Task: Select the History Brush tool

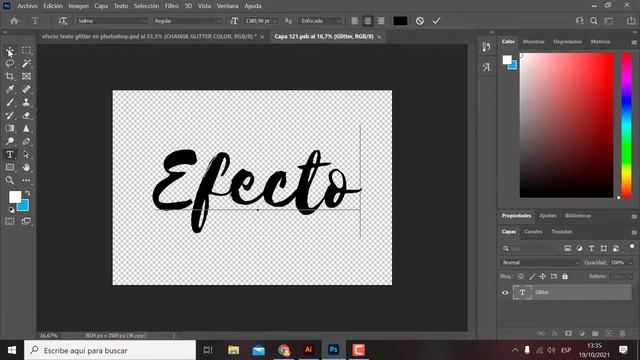Action: [x=10, y=116]
